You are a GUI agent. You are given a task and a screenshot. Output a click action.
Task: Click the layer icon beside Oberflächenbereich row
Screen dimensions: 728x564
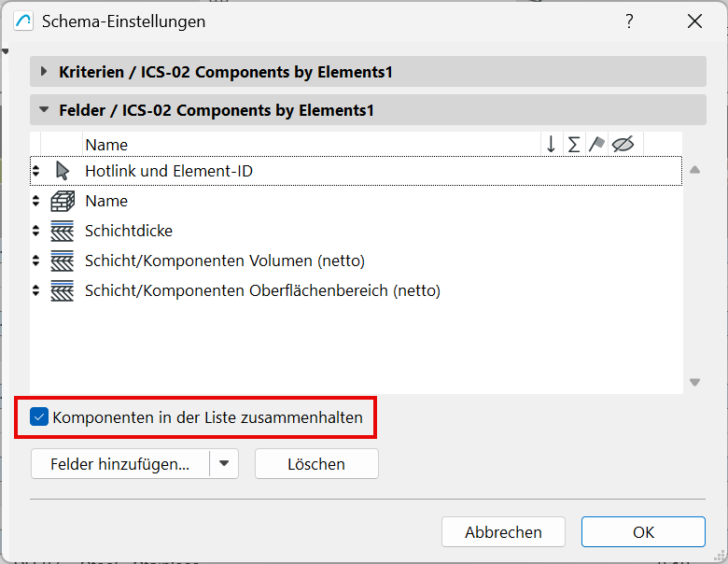pos(63,290)
